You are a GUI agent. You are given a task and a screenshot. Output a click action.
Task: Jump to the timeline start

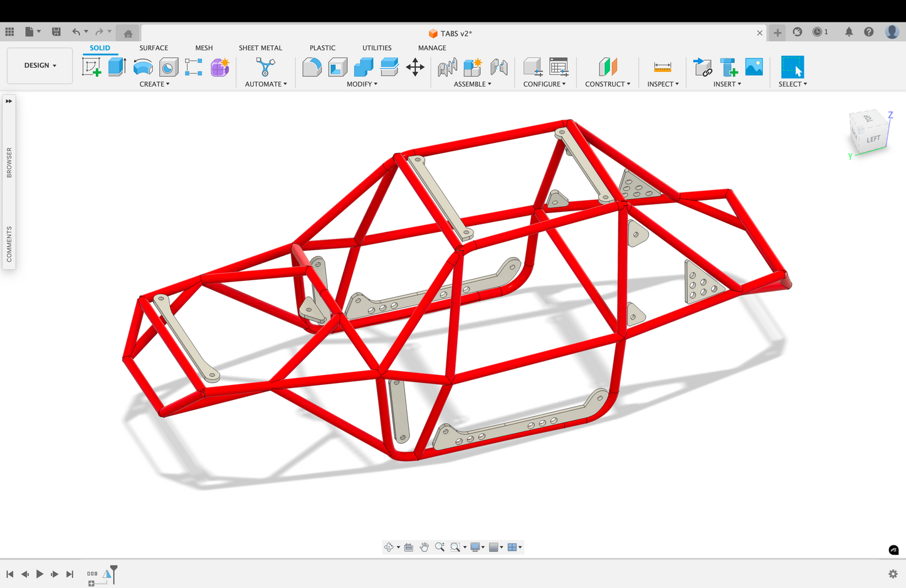pos(10,574)
